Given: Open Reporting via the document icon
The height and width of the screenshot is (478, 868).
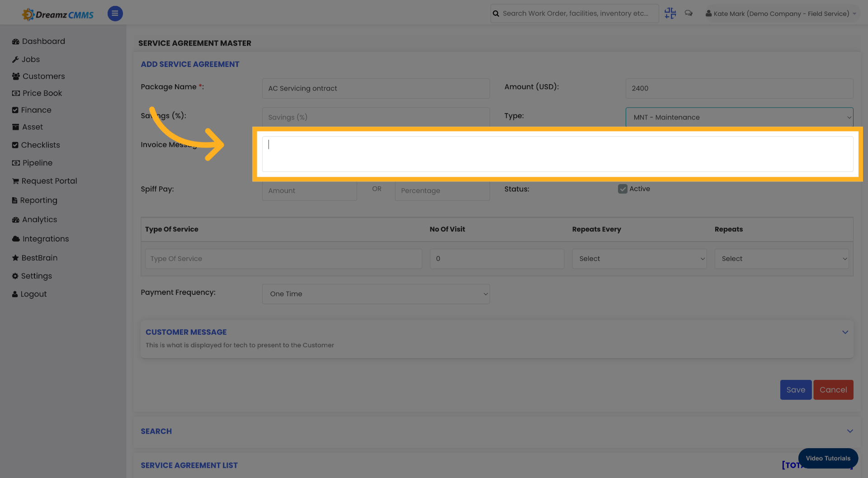Looking at the screenshot, I should (15, 200).
